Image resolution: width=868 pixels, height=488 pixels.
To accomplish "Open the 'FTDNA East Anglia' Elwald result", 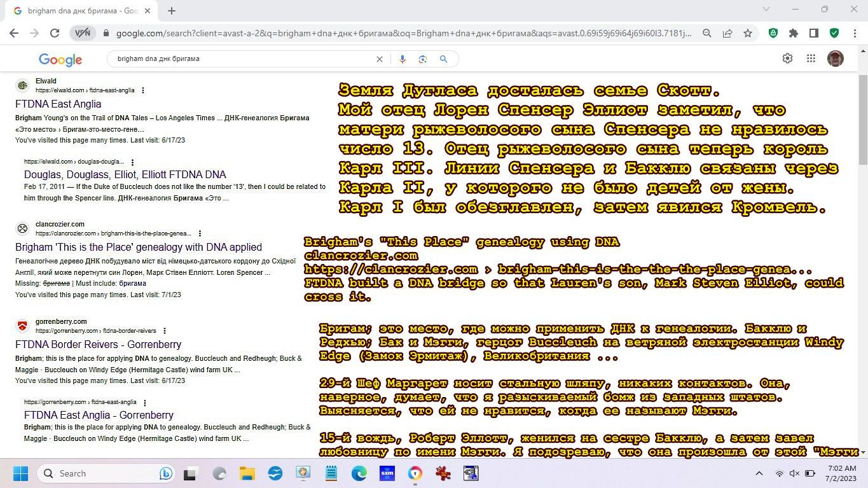I will 58,104.
